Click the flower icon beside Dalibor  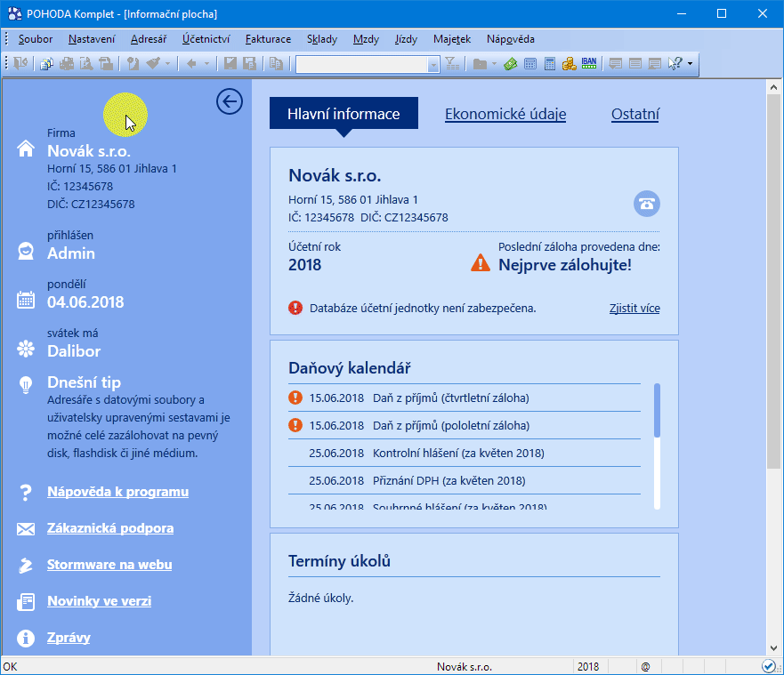26,349
